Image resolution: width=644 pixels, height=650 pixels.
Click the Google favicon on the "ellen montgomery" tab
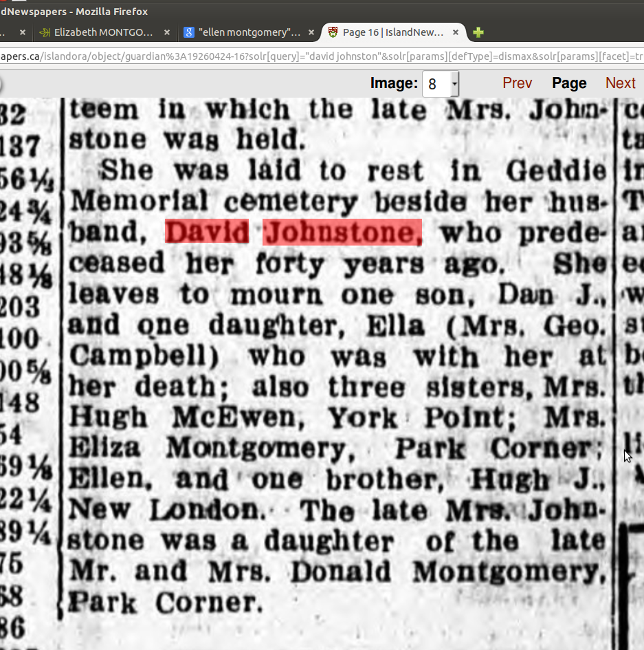[x=188, y=32]
